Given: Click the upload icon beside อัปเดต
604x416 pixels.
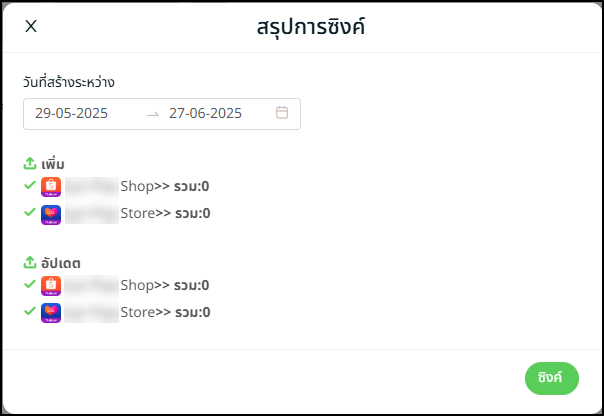Looking at the screenshot, I should tap(30, 263).
